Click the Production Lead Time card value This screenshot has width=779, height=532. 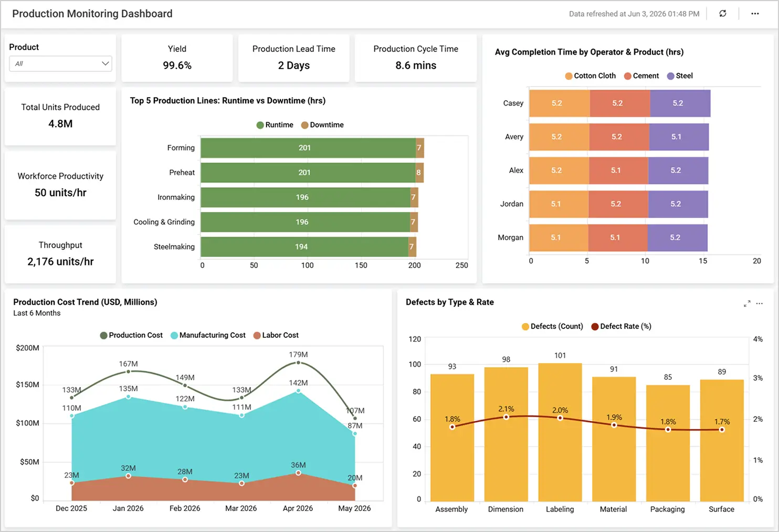tap(294, 66)
